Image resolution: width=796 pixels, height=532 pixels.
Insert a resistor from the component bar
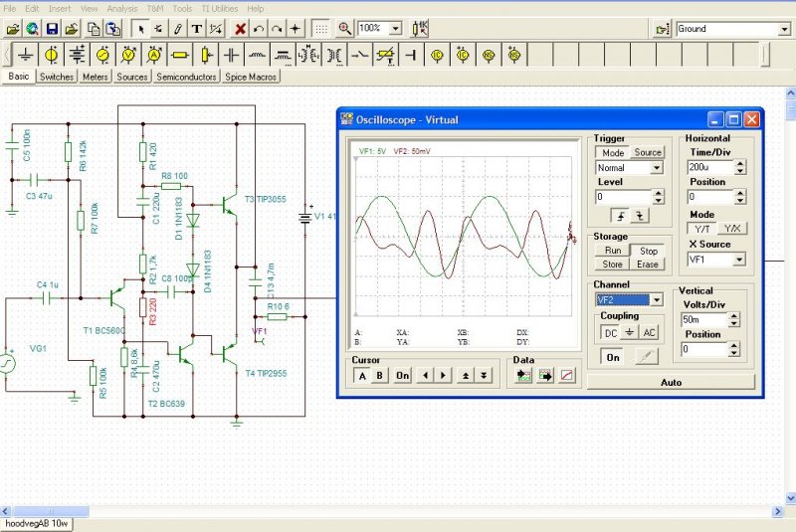tap(180, 55)
